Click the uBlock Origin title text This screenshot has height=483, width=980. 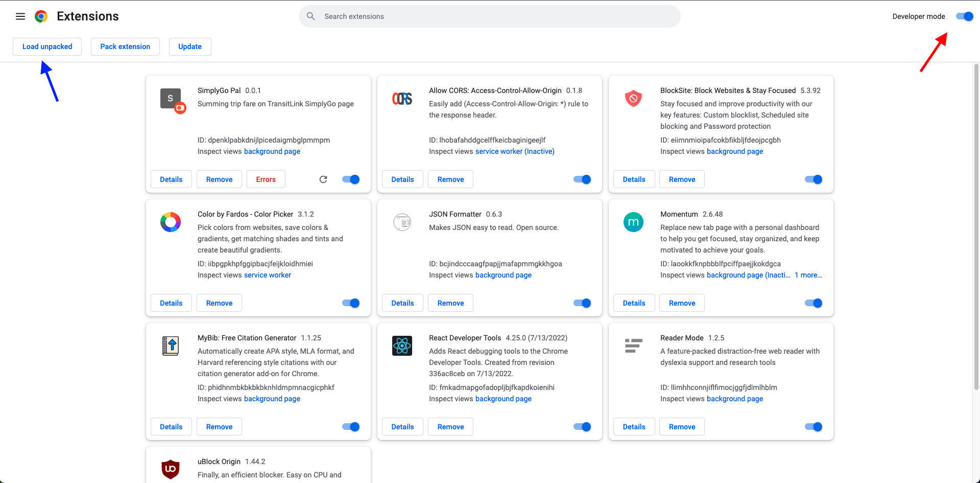coord(219,462)
